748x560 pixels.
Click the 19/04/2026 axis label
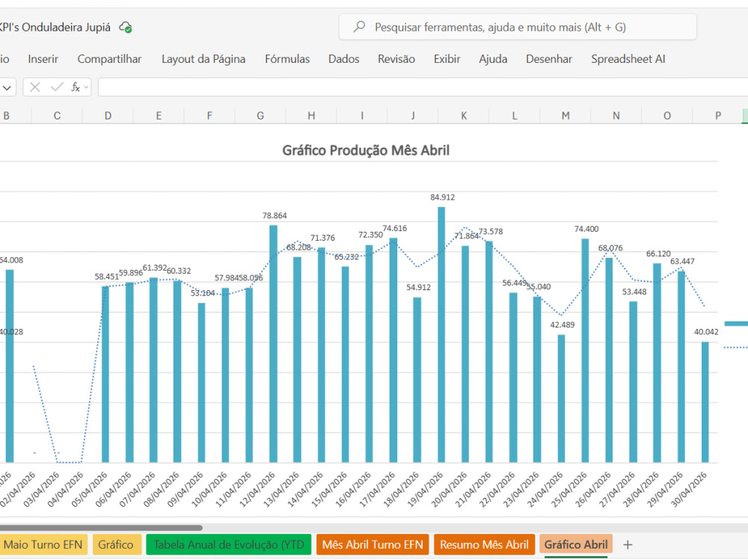click(426, 489)
